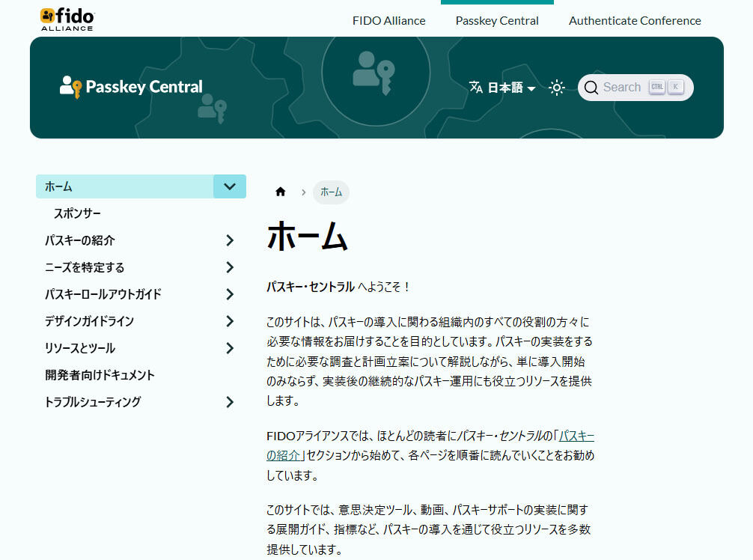Open the FIDO Alliance top tab
This screenshot has height=560, width=753.
pyautogui.click(x=389, y=21)
